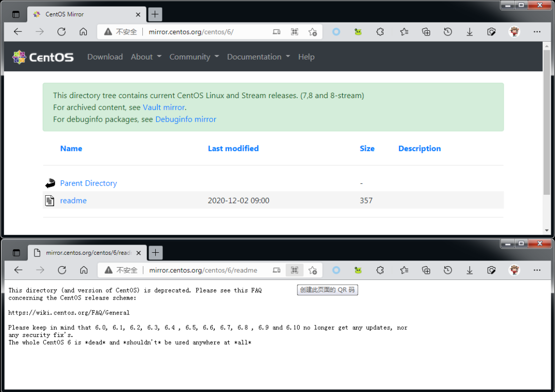Add page to favorites with star-plus icon
Screen dimensions: 555x392
click(313, 32)
